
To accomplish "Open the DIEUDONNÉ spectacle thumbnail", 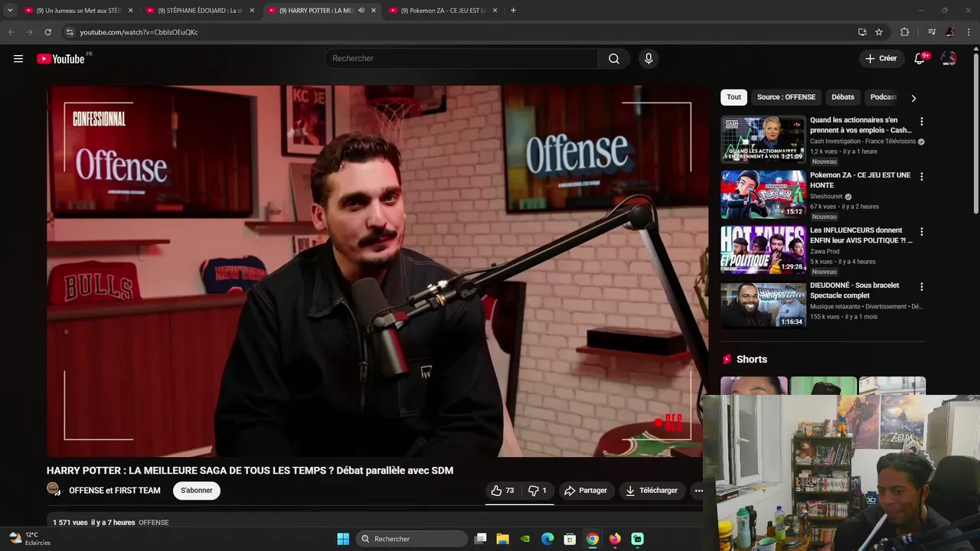I will 763,305.
